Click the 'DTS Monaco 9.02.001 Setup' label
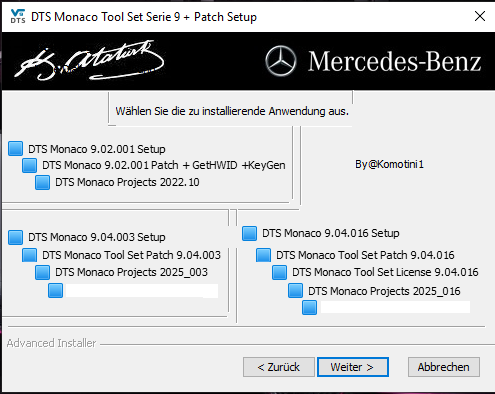 pos(97,149)
